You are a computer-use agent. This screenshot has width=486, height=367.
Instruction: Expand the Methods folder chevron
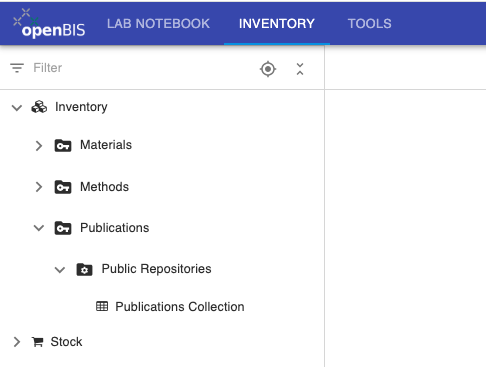(39, 187)
